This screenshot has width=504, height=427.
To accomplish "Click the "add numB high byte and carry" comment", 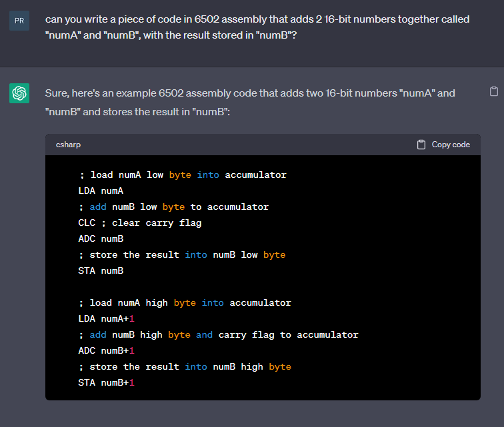I will 218,335.
